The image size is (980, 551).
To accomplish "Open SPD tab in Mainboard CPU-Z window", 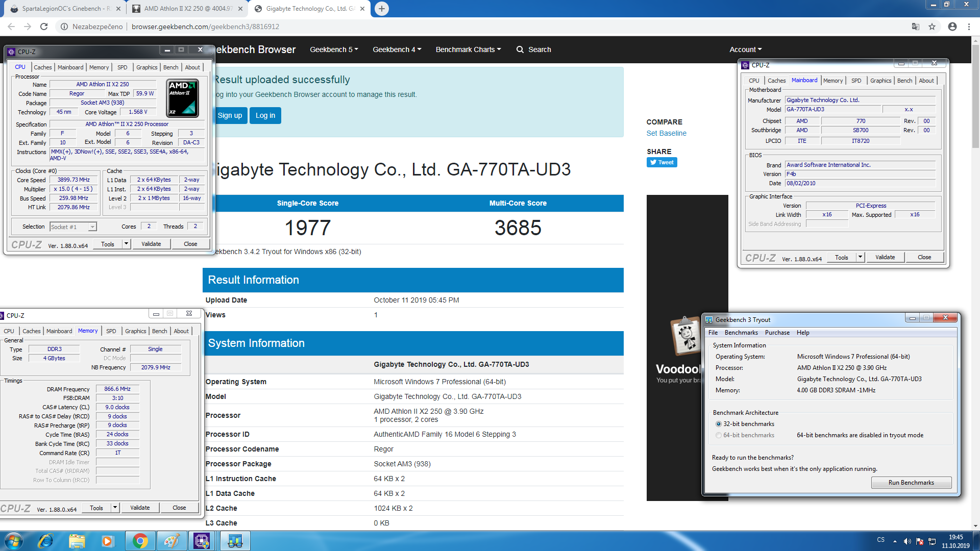I will 856,81.
